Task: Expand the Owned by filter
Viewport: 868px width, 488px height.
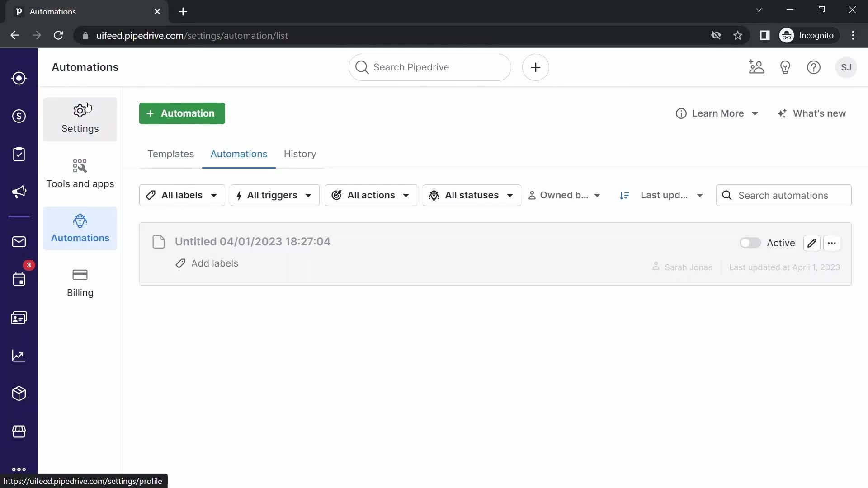Action: click(x=565, y=195)
